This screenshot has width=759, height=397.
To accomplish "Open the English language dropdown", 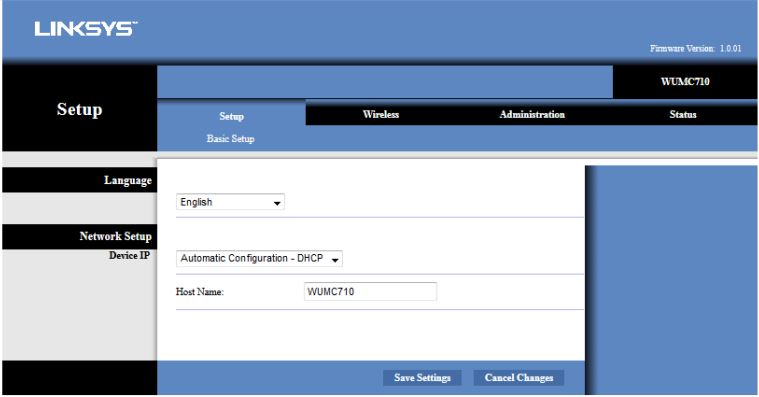I will point(230,202).
